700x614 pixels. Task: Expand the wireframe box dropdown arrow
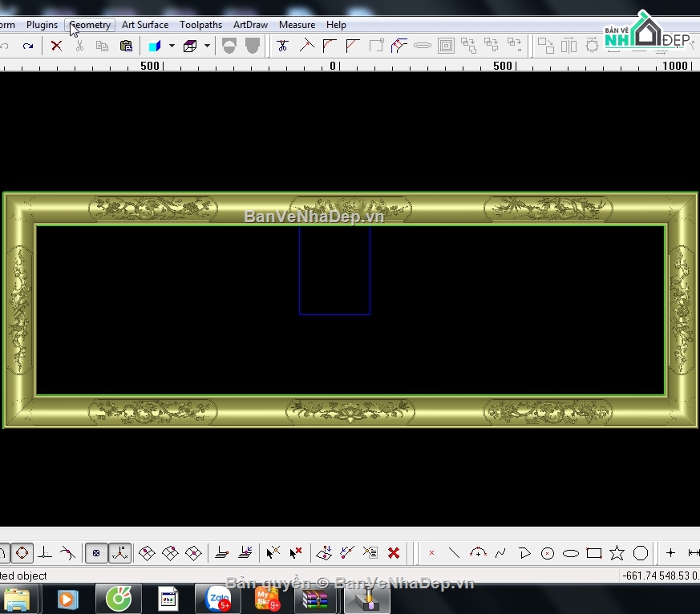(207, 46)
